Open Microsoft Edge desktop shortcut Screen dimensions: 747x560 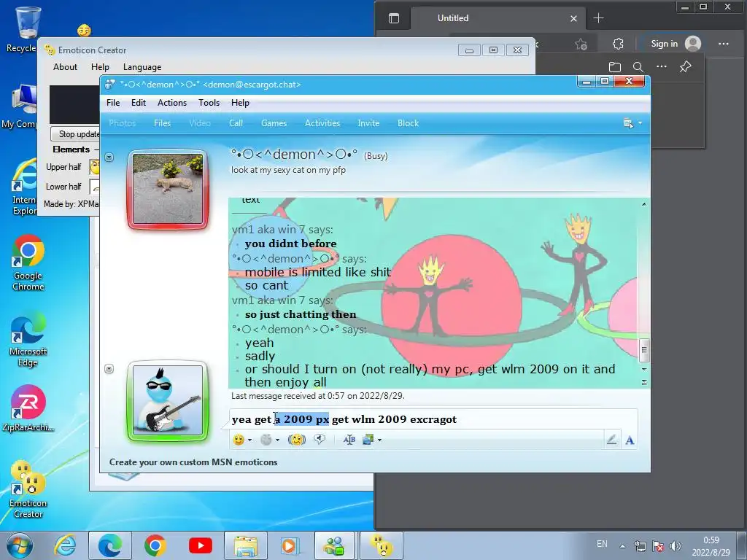(28, 339)
